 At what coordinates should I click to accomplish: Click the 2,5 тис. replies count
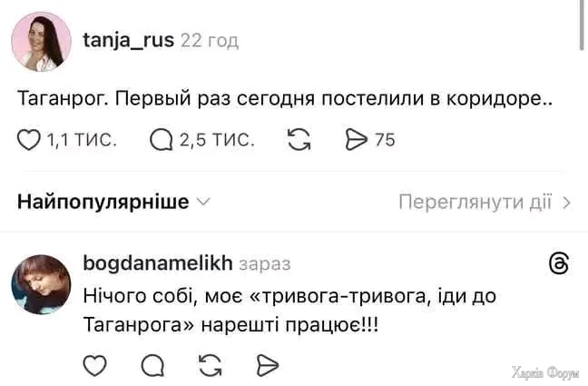217,140
